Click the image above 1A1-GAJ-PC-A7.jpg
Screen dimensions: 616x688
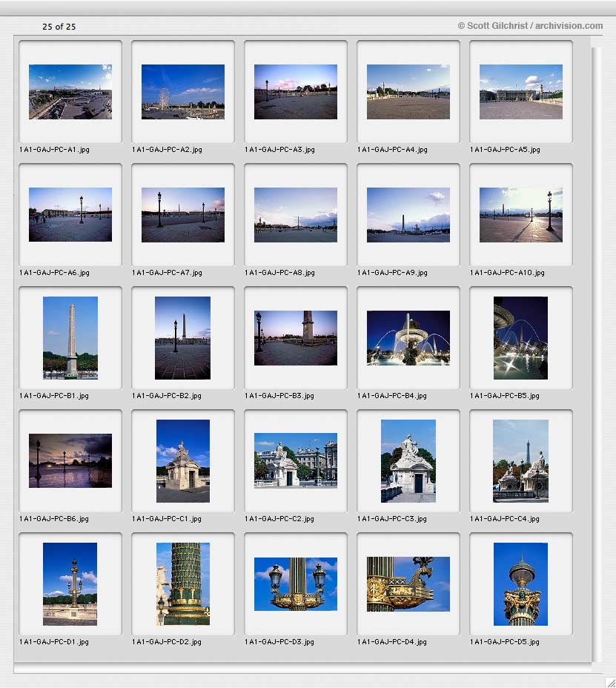pos(183,215)
